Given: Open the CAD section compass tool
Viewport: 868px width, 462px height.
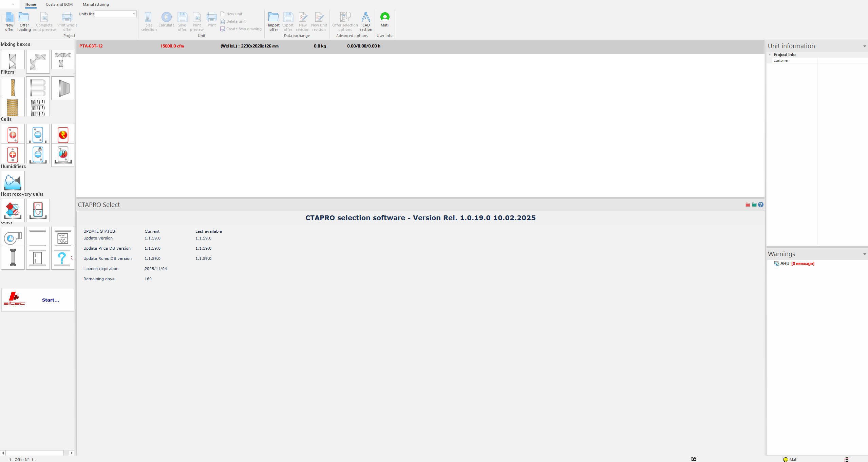Looking at the screenshot, I should point(366,21).
